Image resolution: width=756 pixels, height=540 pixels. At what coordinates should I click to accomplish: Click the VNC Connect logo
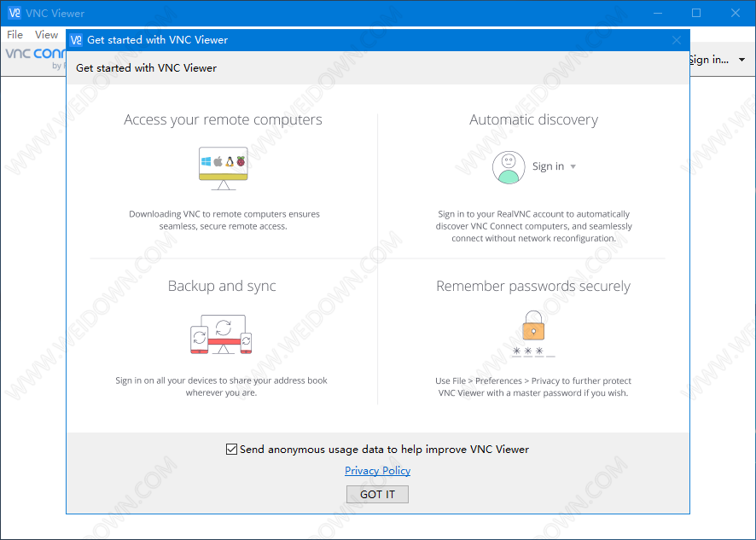pos(34,55)
